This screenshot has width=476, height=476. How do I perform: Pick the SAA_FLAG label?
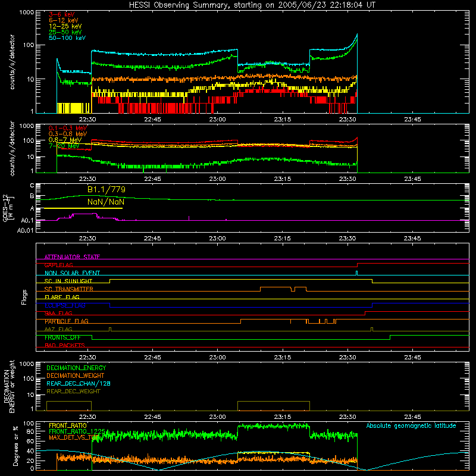coord(58,313)
